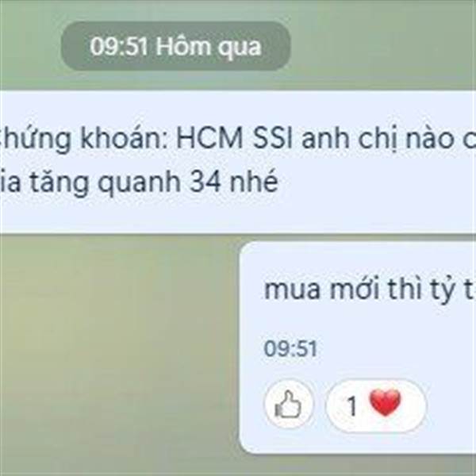Select the reaction count number 1

(352, 406)
